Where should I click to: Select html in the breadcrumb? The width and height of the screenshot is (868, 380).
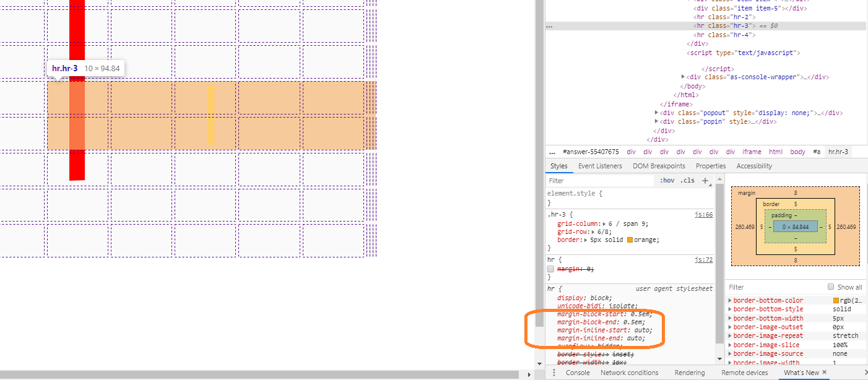(x=775, y=152)
